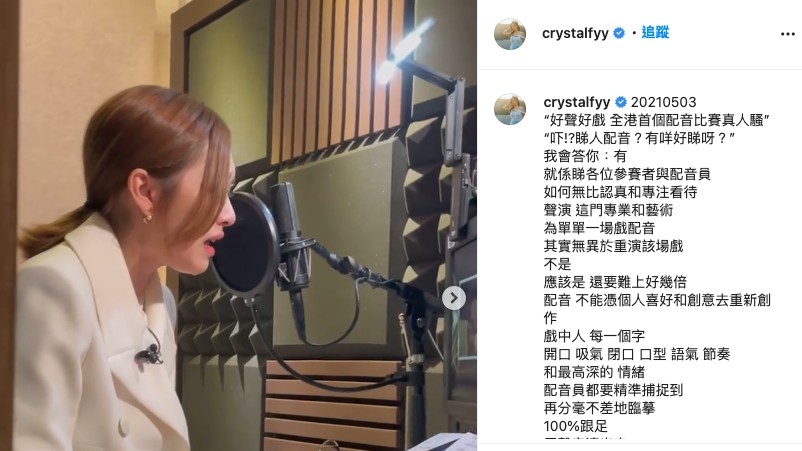Click the caption line 再分毫不差地臨摹
Screen dimensions: 802x451
(599, 408)
